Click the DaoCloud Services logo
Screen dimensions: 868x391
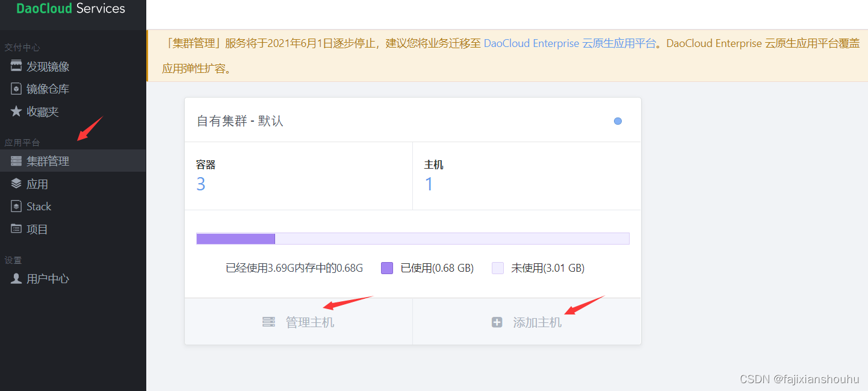71,8
